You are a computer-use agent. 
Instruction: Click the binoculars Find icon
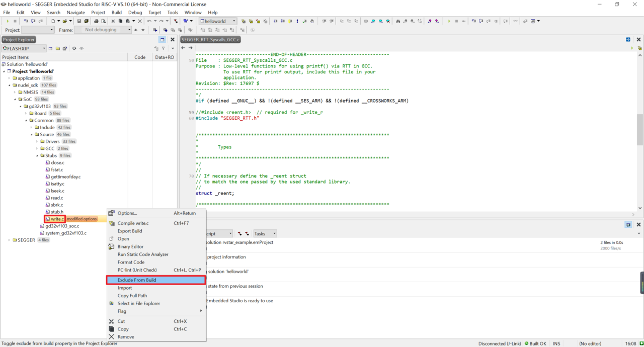point(398,21)
